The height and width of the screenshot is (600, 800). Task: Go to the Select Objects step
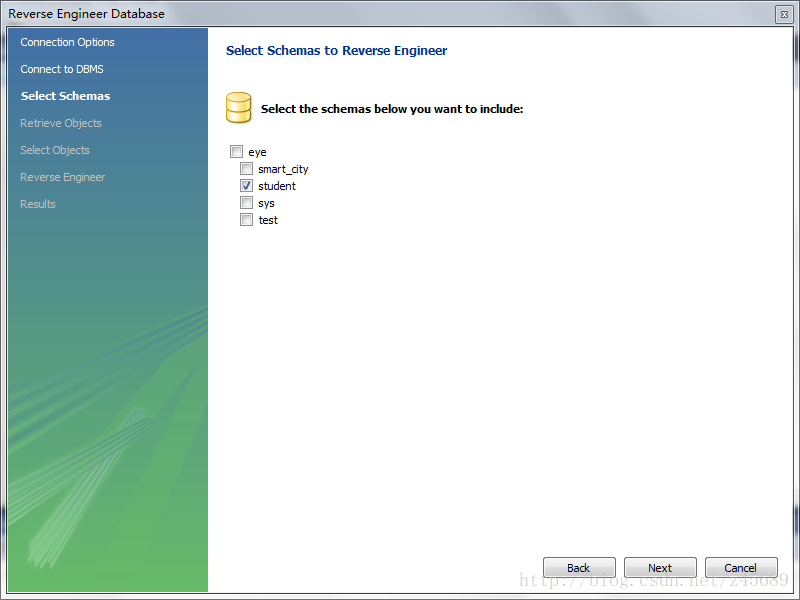55,150
